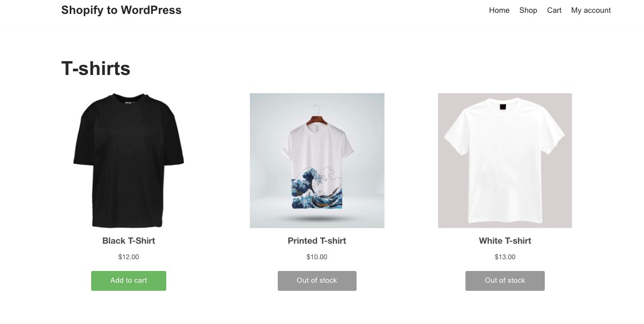Open the Printed T-shirt wave image
The width and height of the screenshot is (644, 324).
(317, 161)
